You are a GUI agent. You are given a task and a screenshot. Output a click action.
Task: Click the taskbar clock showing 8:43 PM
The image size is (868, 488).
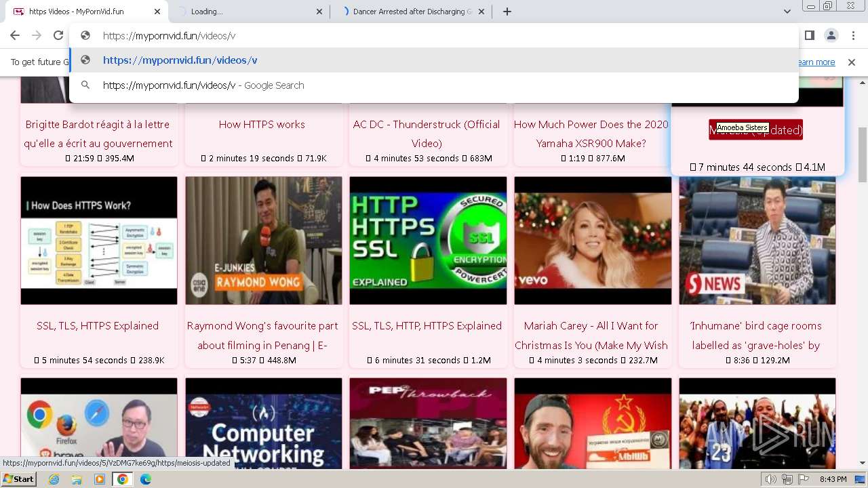pyautogui.click(x=833, y=479)
